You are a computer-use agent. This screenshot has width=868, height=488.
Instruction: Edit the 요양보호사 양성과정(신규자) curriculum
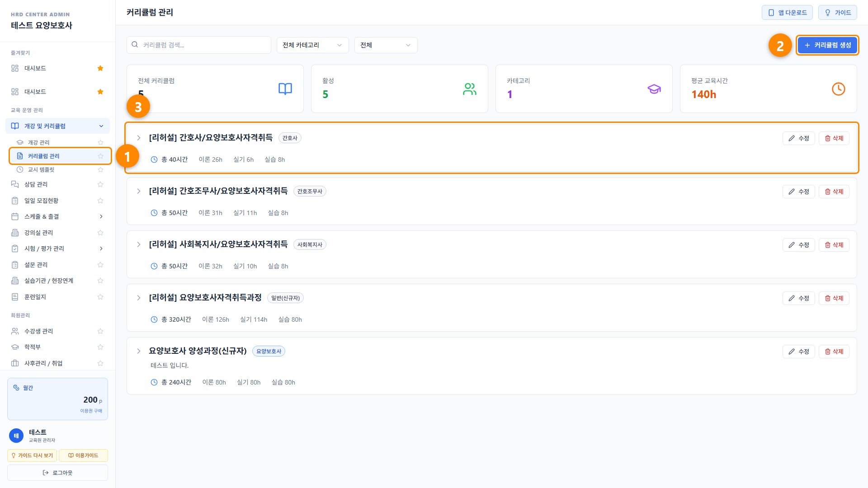pos(798,352)
